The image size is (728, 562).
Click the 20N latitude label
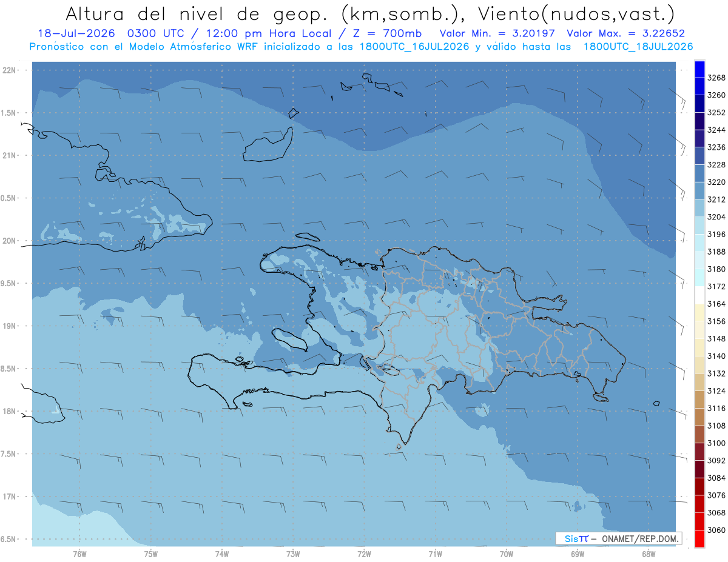coord(10,241)
